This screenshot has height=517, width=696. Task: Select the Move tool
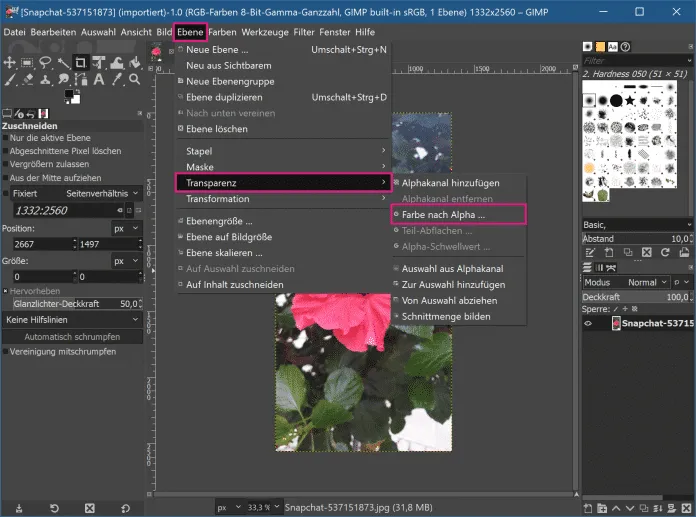(x=10, y=62)
